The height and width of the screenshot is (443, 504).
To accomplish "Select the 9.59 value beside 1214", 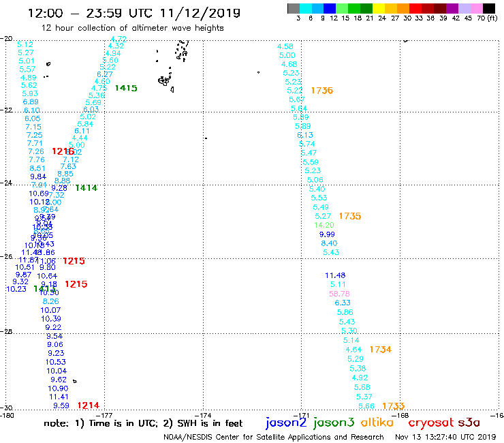I will [61, 406].
